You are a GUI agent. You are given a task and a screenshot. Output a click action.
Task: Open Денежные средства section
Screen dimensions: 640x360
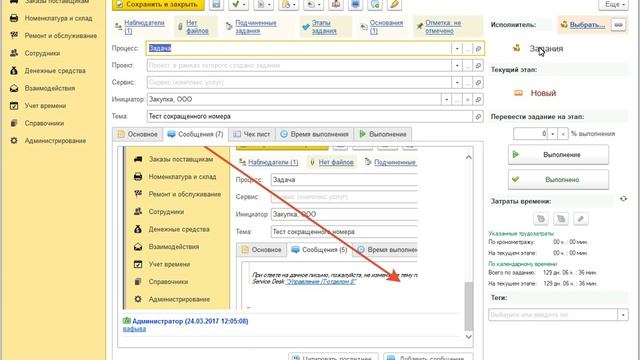pos(54,71)
